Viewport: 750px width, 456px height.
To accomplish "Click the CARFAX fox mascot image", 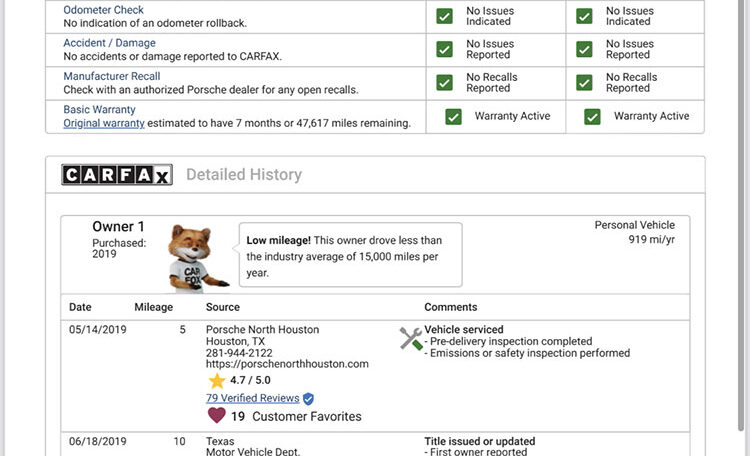I will tap(196, 256).
